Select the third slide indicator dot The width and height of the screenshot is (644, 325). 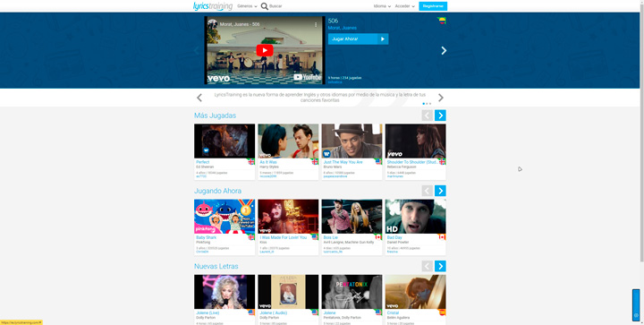pyautogui.click(x=430, y=104)
